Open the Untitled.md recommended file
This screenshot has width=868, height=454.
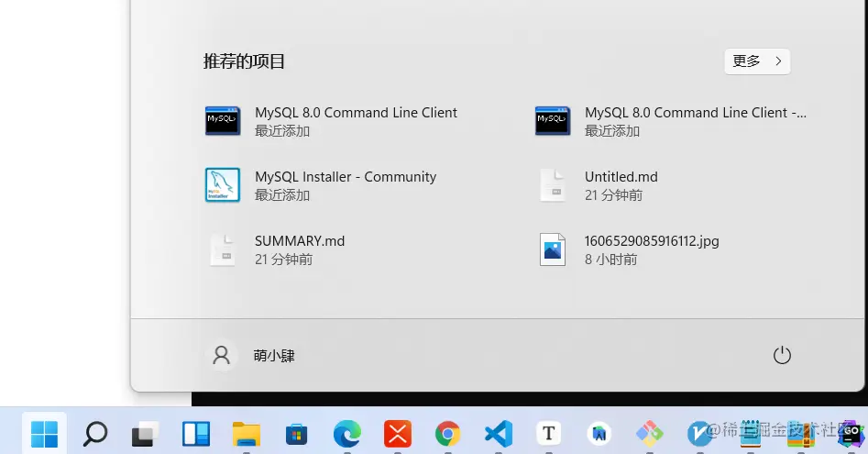pyautogui.click(x=600, y=185)
